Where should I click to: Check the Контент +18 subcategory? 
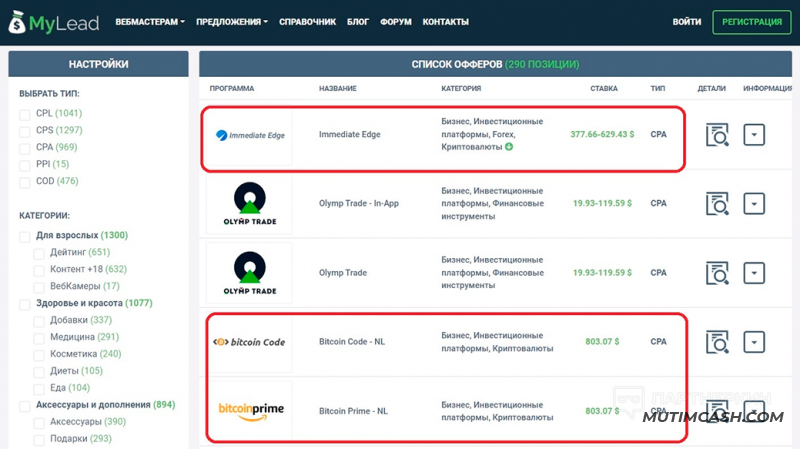tap(39, 270)
